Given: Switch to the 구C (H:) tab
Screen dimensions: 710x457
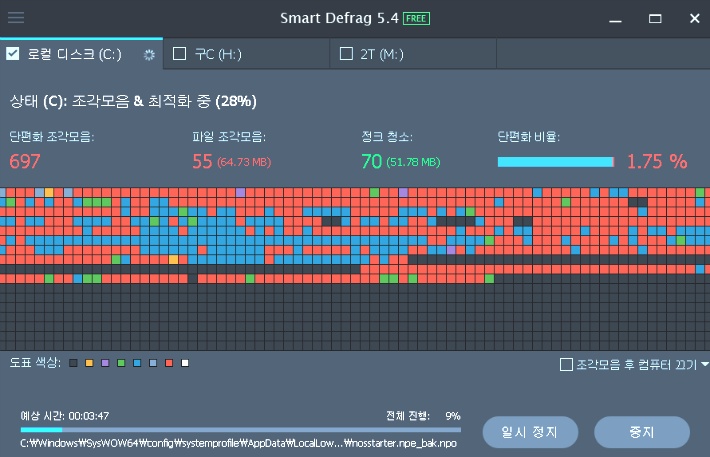Looking at the screenshot, I should [246, 54].
